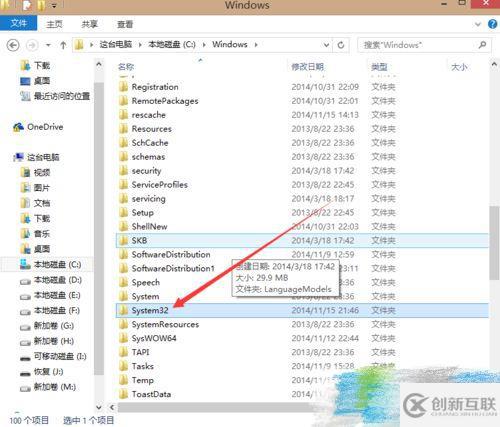
Task: Click the SchCache folder icon
Action: click(x=124, y=143)
